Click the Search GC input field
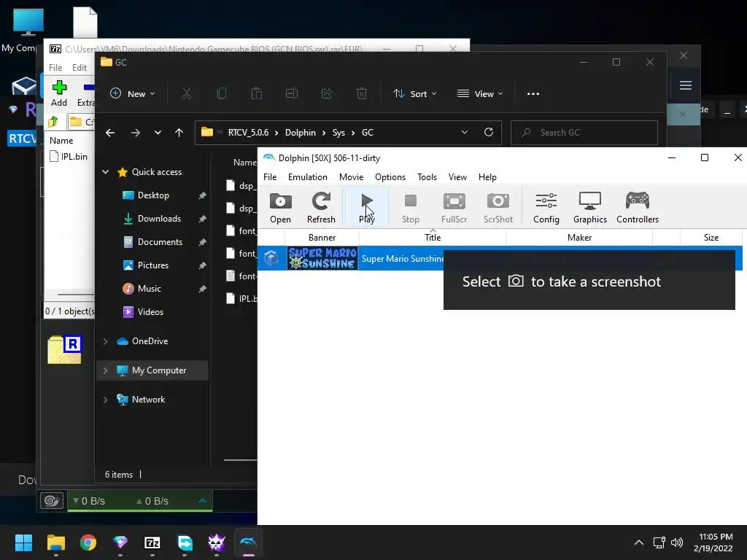Viewport: 747px width, 560px height. (584, 133)
